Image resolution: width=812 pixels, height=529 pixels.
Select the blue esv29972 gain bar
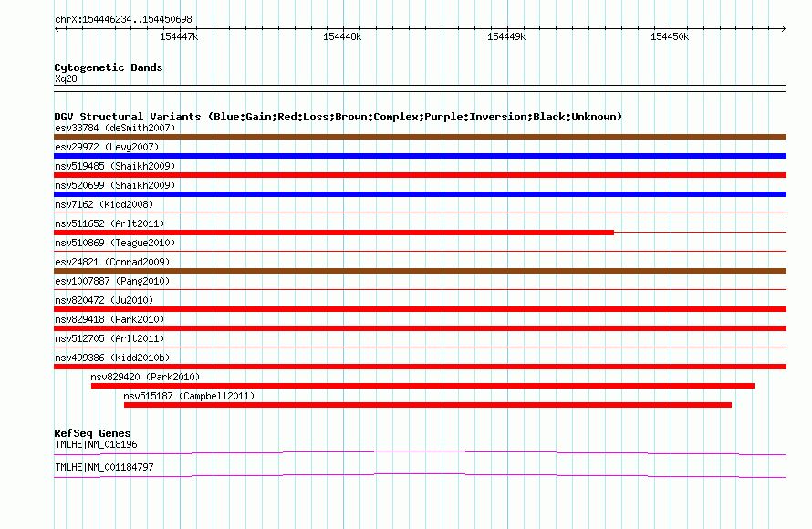(420, 156)
